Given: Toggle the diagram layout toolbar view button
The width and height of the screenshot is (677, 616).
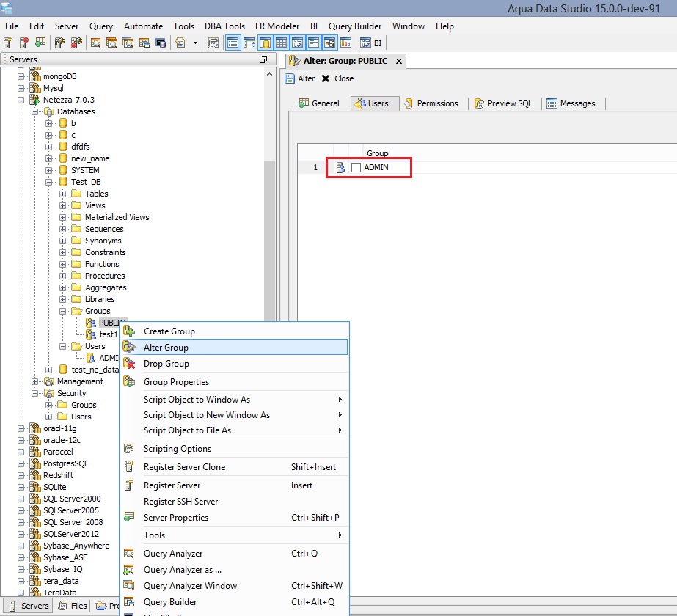Looking at the screenshot, I should (329, 43).
